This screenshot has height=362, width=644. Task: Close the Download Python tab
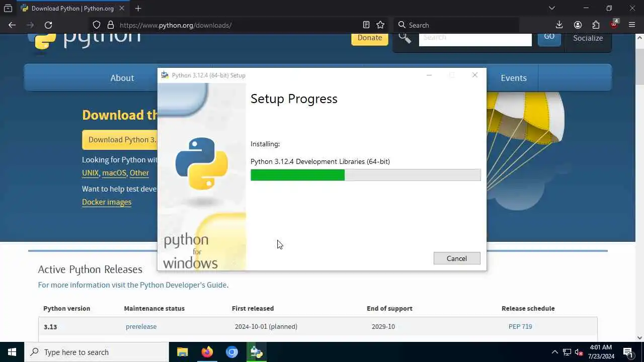122,9
